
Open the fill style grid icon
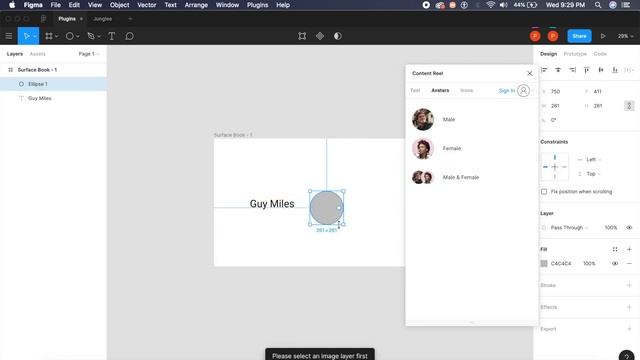click(x=615, y=249)
